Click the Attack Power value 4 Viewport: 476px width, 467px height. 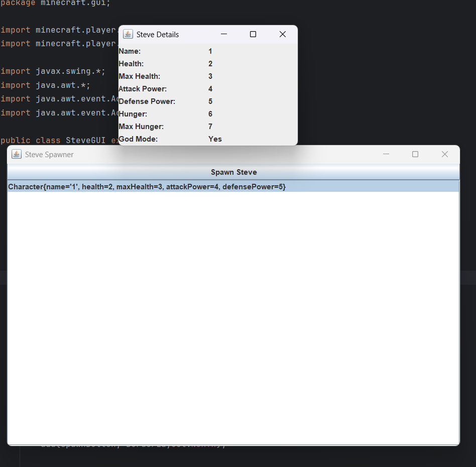(210, 89)
